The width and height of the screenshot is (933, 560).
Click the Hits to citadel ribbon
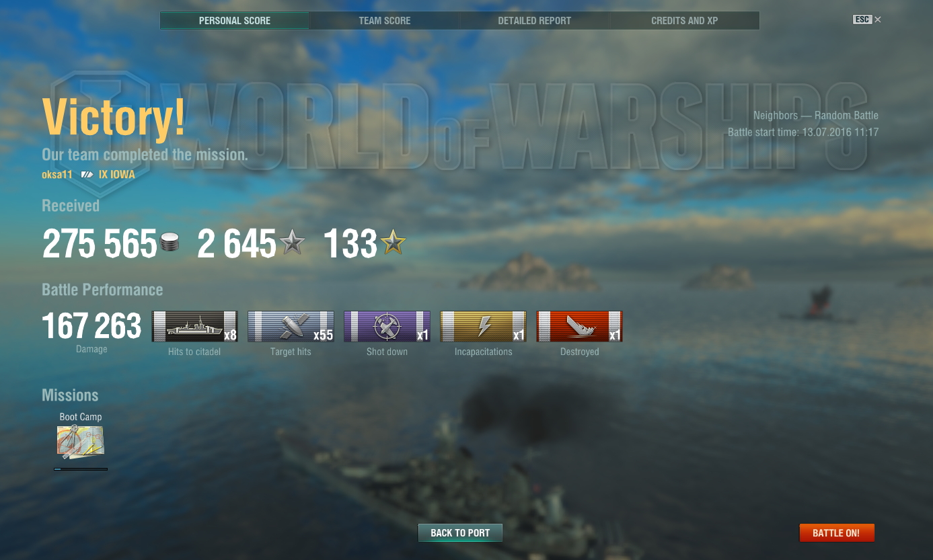tap(194, 326)
